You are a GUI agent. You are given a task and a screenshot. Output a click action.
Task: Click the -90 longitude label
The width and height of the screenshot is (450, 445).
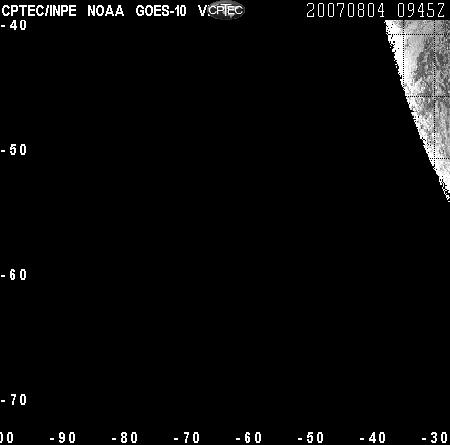63,438
